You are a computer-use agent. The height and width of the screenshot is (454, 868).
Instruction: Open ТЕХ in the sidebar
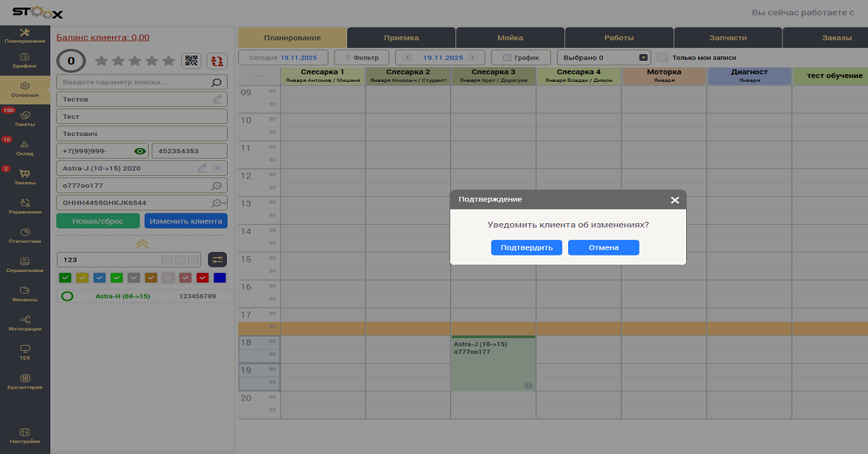coord(25,353)
